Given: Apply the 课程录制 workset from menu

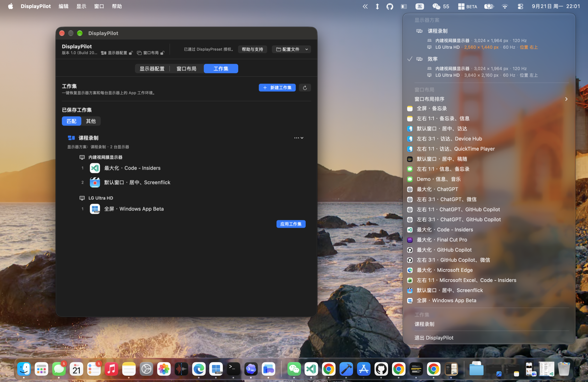Looking at the screenshot, I should (x=489, y=324).
